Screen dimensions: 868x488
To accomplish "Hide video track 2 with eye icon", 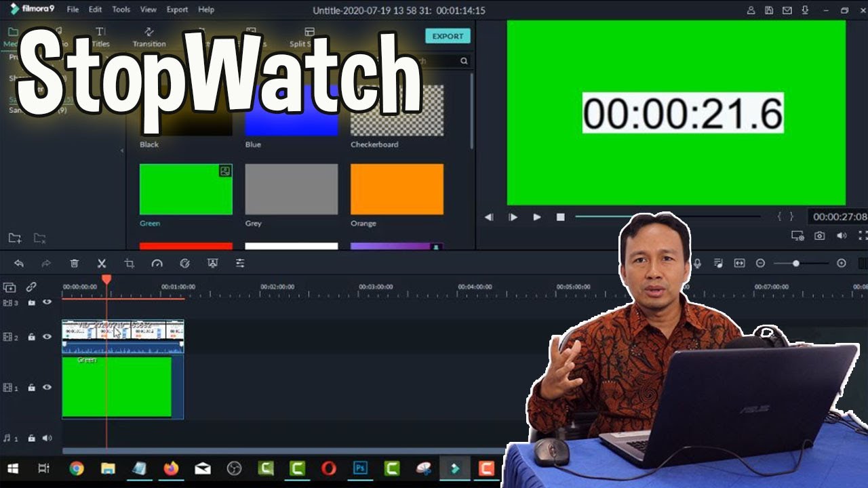I will pos(47,336).
